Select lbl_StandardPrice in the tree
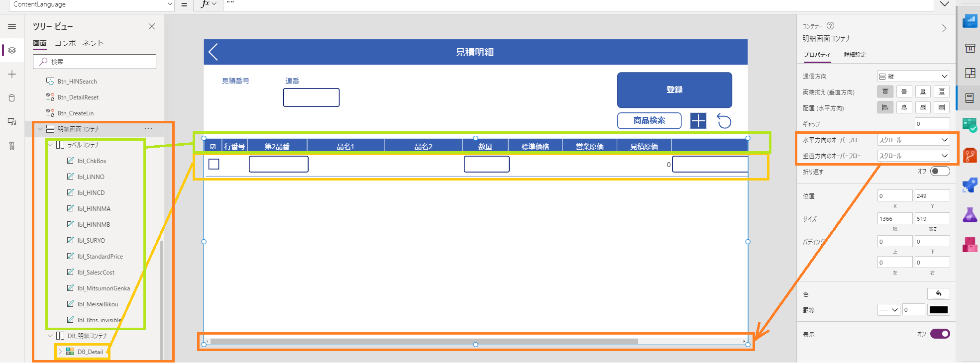Image resolution: width=980 pixels, height=364 pixels. (x=100, y=256)
